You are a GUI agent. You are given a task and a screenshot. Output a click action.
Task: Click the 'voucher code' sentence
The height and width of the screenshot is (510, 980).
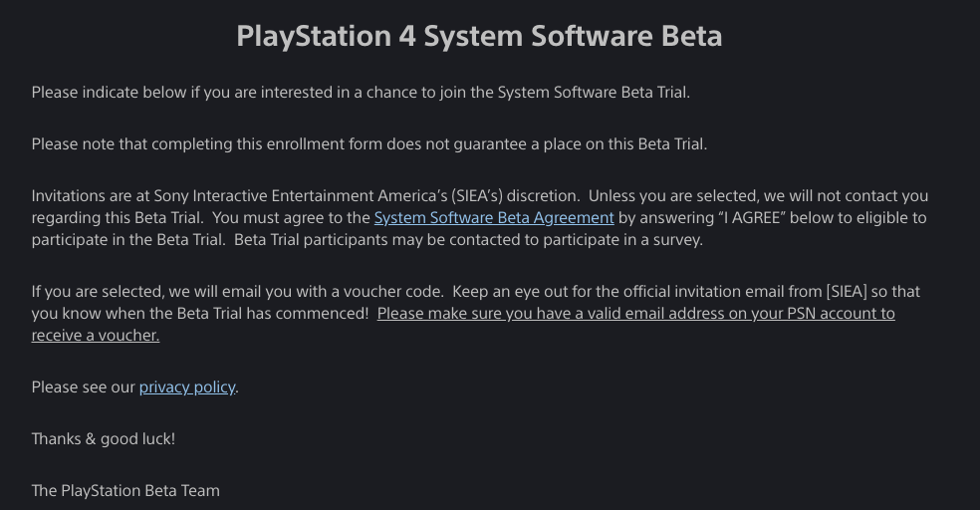pyautogui.click(x=237, y=292)
